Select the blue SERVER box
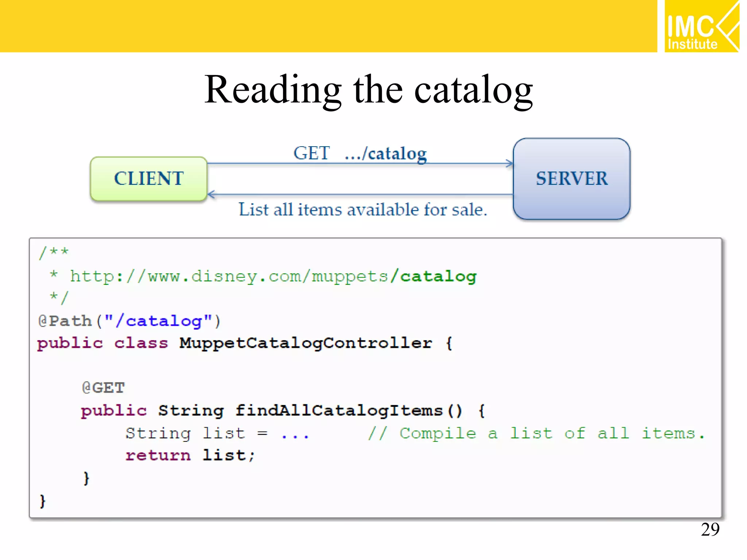Viewport: 747px width, 560px height. tap(572, 179)
